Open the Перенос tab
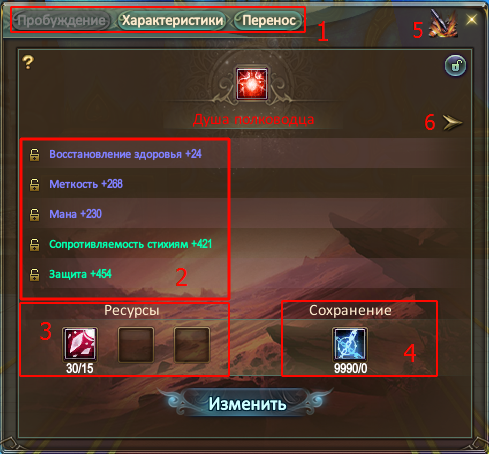 (x=269, y=20)
